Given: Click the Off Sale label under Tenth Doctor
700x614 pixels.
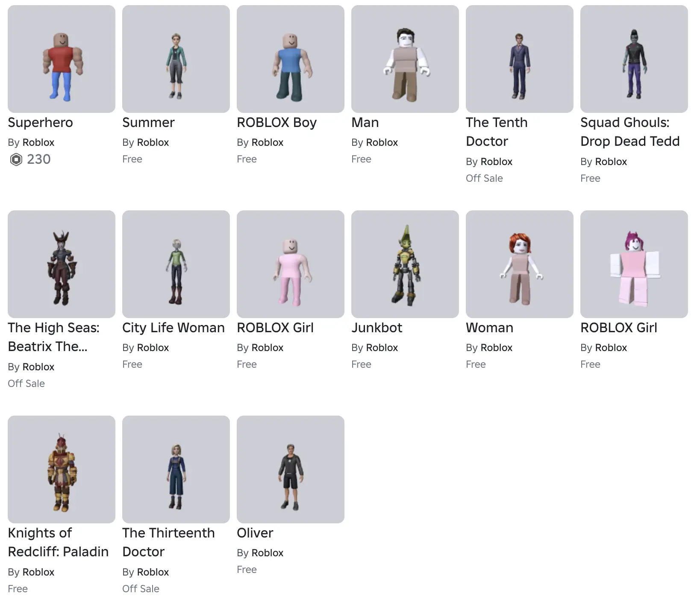Looking at the screenshot, I should [x=484, y=178].
